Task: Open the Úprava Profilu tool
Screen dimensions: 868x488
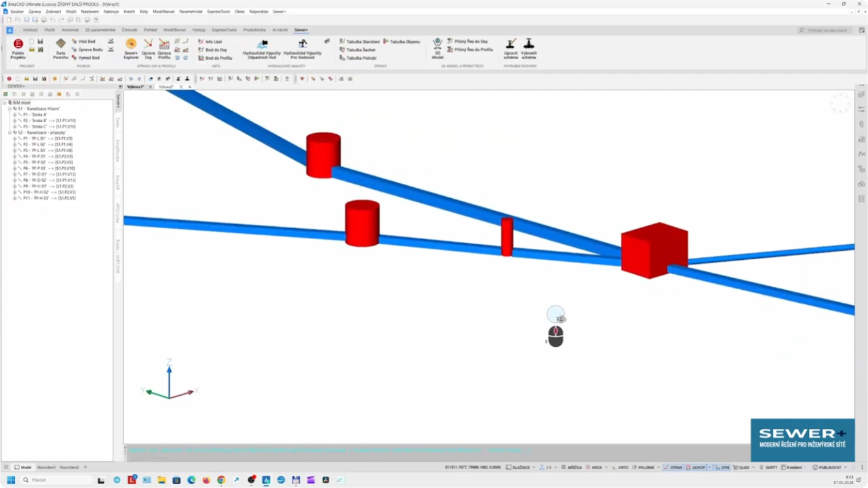Action: [x=164, y=48]
